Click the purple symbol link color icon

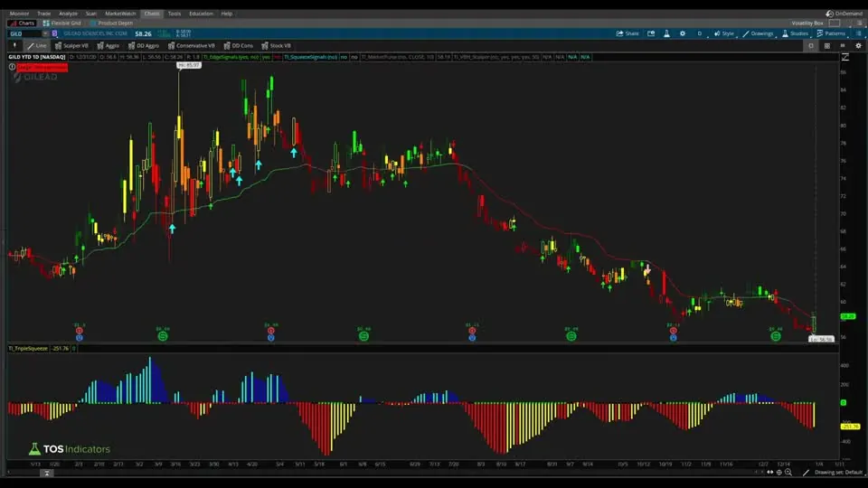click(x=54, y=33)
